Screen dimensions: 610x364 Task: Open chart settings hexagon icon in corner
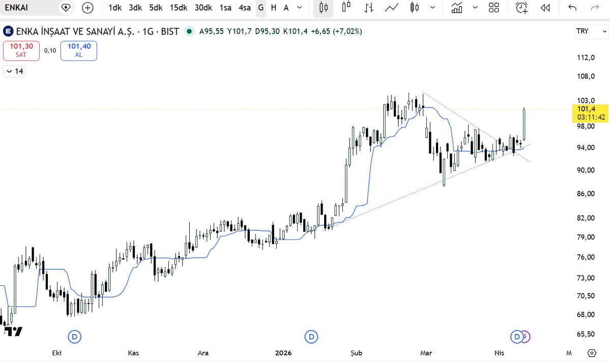click(591, 353)
